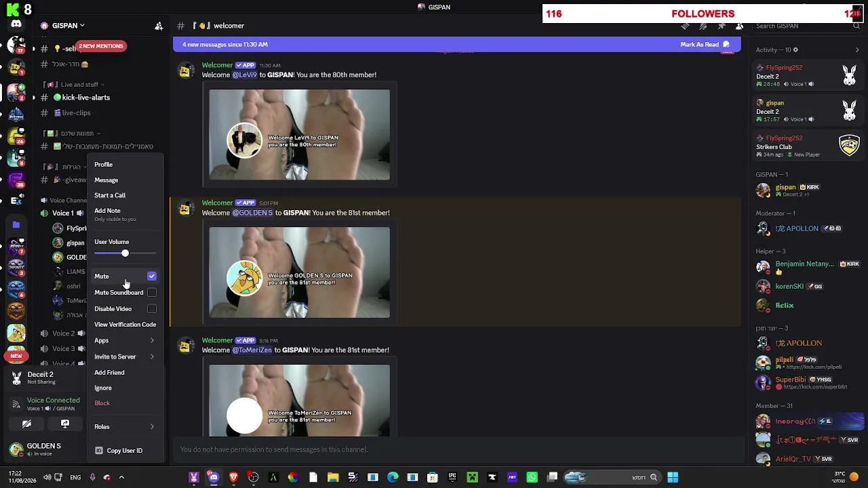
Task: Open WhatsApp from the taskbar
Action: (532, 477)
